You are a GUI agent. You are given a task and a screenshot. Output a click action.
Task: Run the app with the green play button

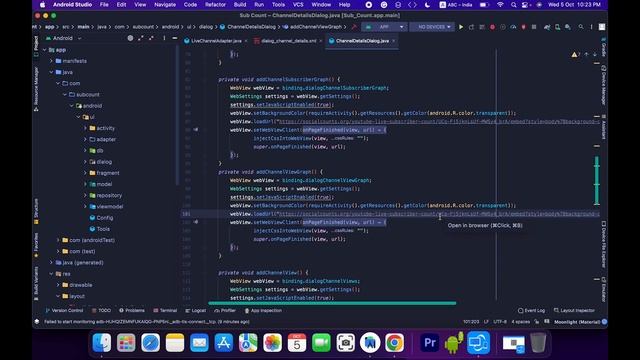click(x=461, y=27)
